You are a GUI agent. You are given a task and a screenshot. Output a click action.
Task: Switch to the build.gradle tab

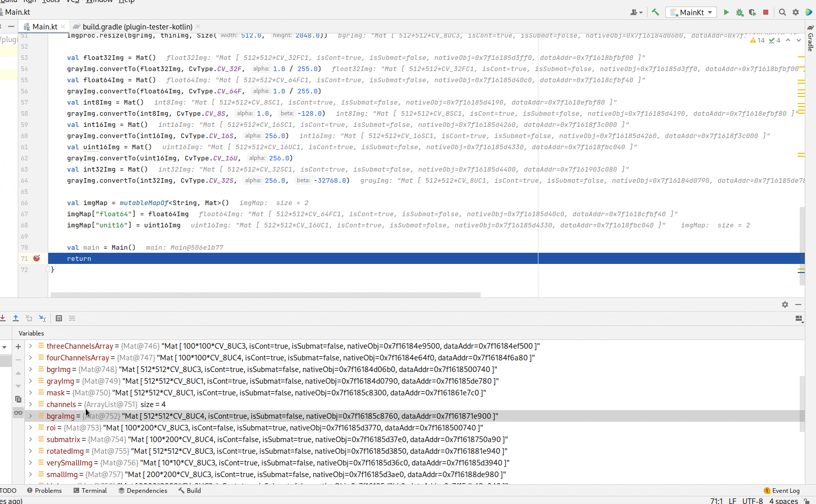click(x=134, y=26)
